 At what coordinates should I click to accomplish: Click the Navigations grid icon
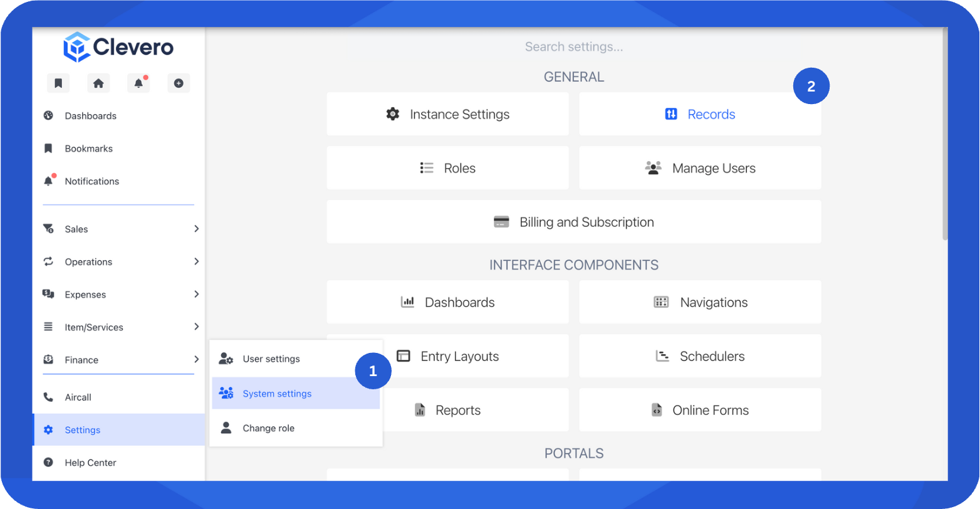click(661, 302)
